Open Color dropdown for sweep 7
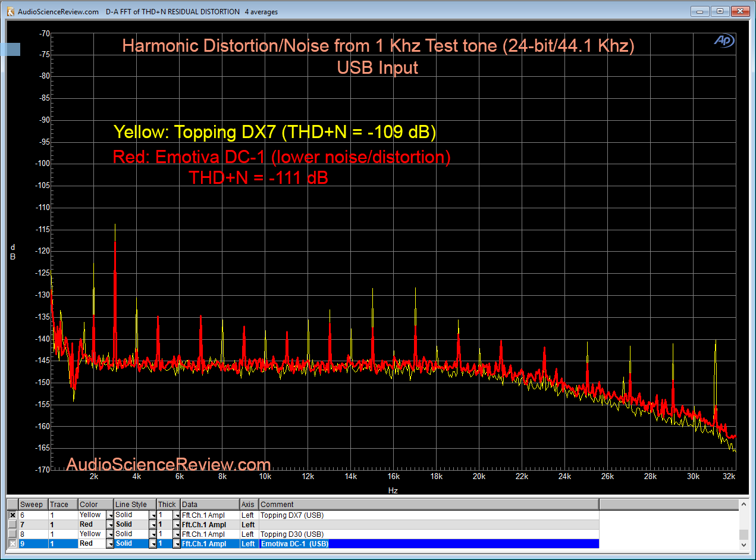 [x=110, y=525]
